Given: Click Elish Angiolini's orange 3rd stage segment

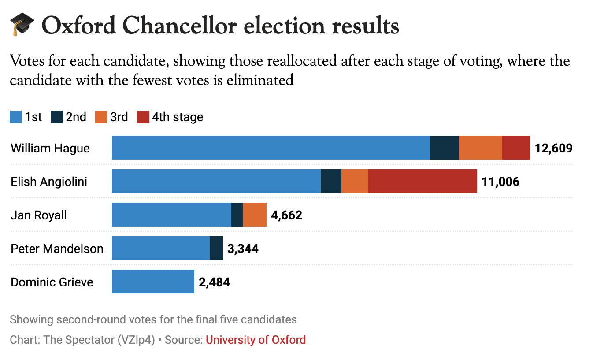Looking at the screenshot, I should tap(355, 181).
